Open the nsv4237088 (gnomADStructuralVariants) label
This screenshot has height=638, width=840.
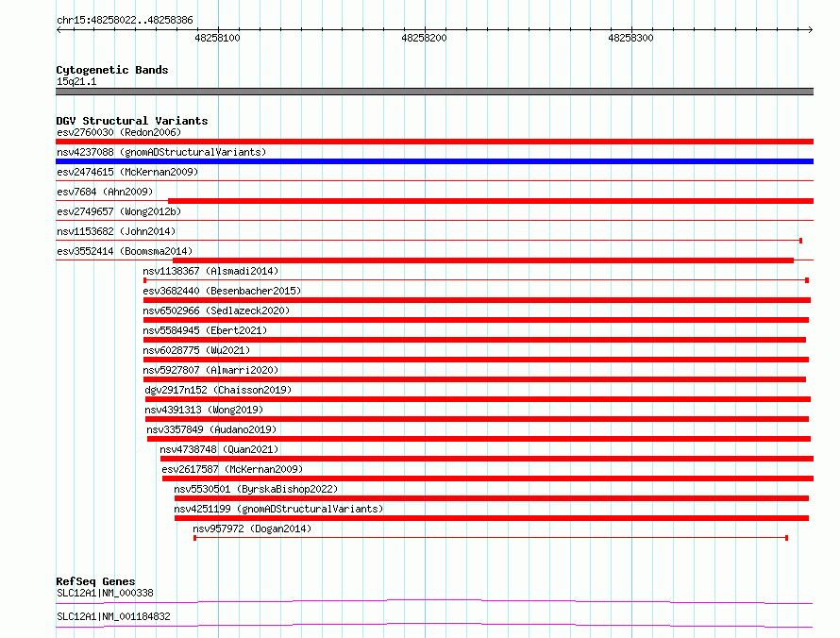(161, 152)
